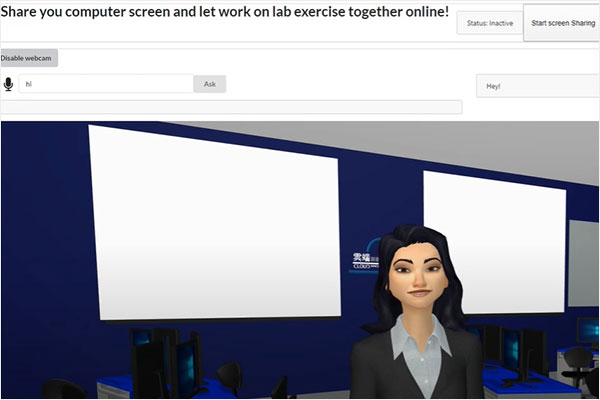Toggle the Disable webcam button
The height and width of the screenshot is (400, 600).
29,59
